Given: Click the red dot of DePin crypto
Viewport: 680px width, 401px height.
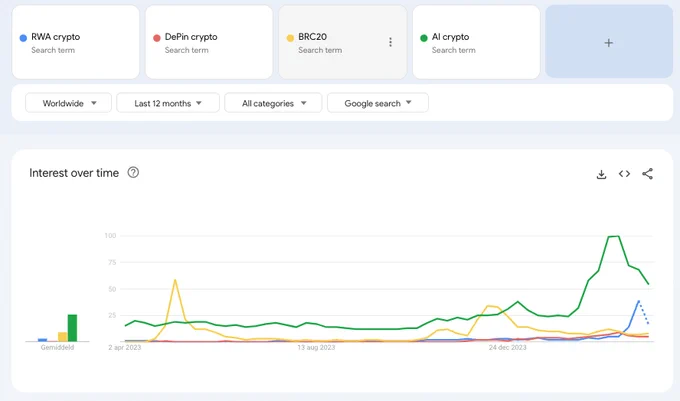Looking at the screenshot, I should (x=157, y=38).
